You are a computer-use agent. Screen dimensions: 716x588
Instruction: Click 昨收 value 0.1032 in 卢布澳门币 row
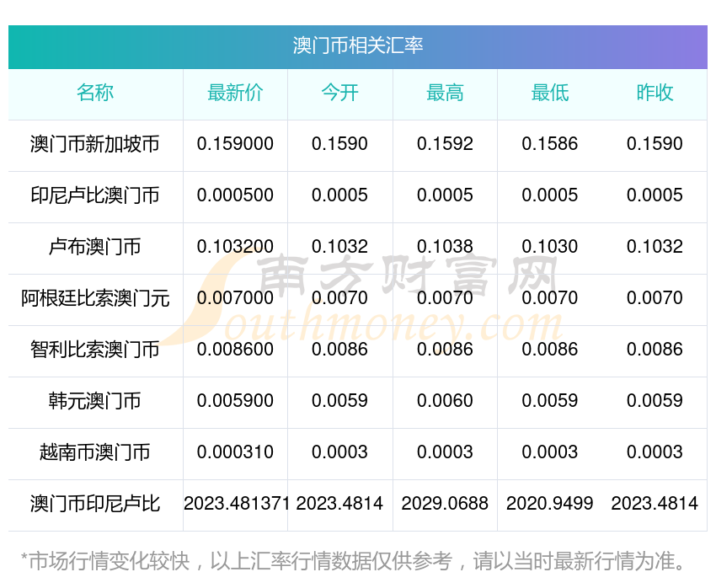[x=655, y=247]
